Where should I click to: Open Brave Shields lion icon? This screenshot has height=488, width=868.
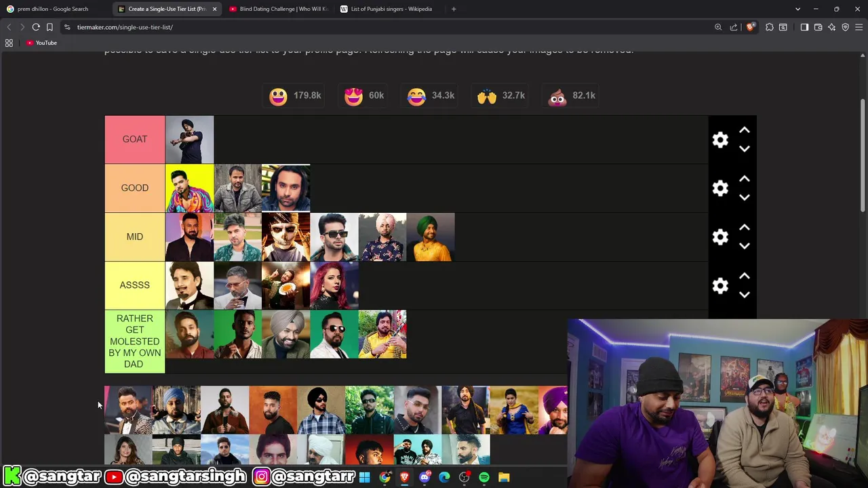750,27
